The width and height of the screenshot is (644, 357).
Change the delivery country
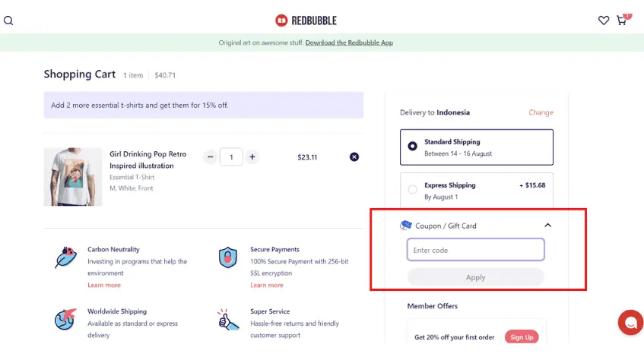(541, 112)
